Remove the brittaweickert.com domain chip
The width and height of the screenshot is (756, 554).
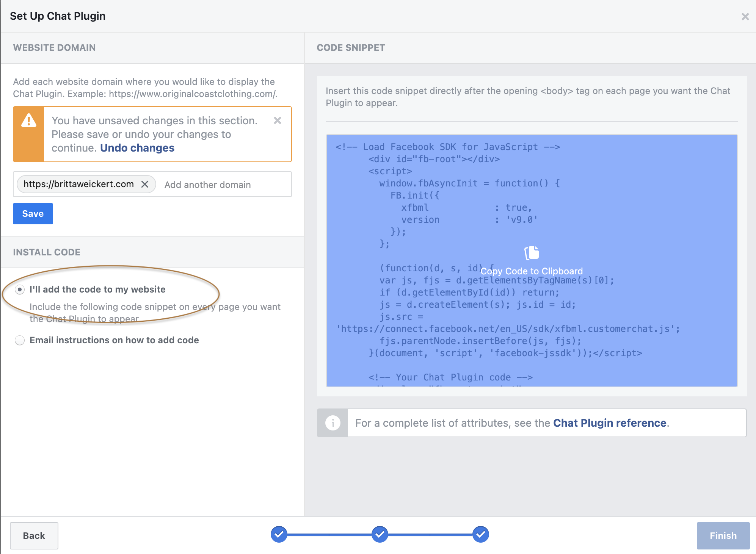pos(145,184)
